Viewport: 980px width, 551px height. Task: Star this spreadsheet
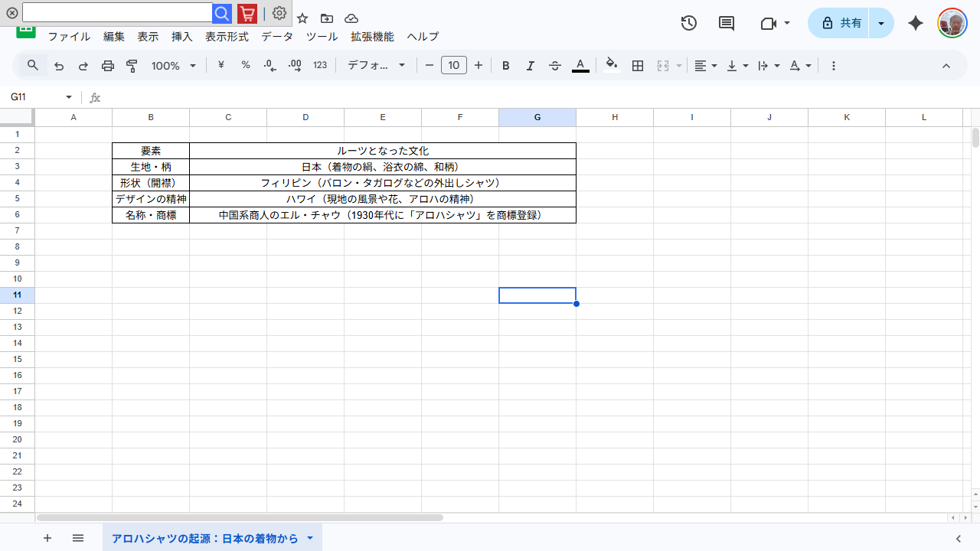click(x=302, y=18)
